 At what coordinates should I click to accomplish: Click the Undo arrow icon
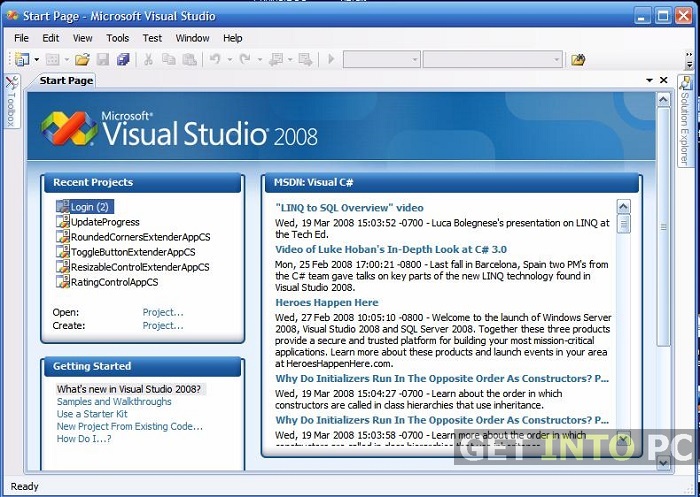point(215,58)
